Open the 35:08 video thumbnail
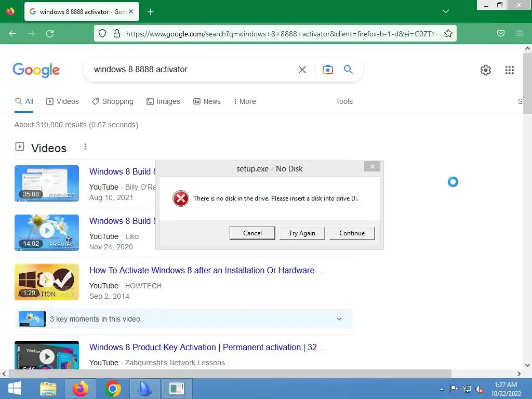Viewport: 532px width, 399px height. coord(47,183)
